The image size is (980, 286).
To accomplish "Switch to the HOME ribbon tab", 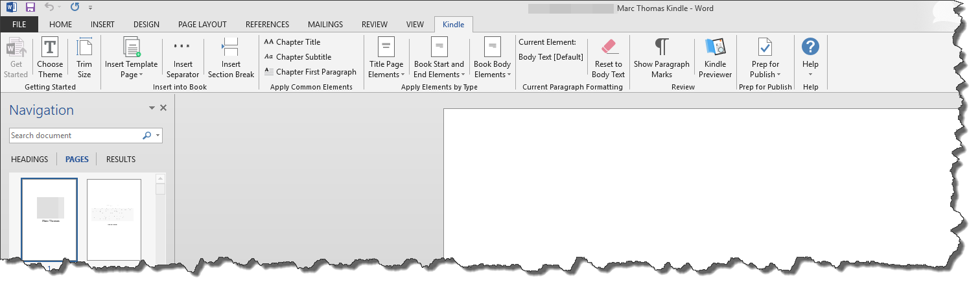I will pyautogui.click(x=60, y=25).
